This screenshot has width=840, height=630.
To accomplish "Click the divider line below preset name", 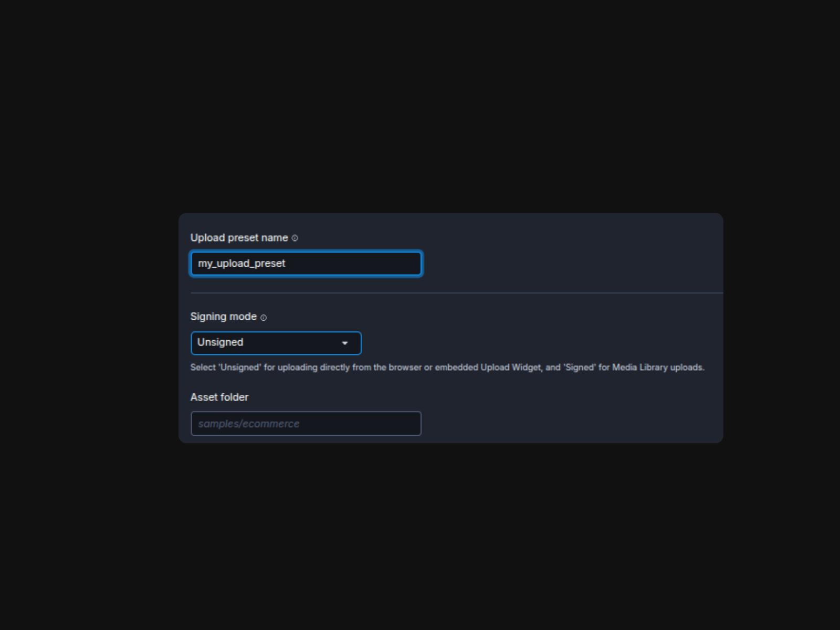I will tap(457, 293).
